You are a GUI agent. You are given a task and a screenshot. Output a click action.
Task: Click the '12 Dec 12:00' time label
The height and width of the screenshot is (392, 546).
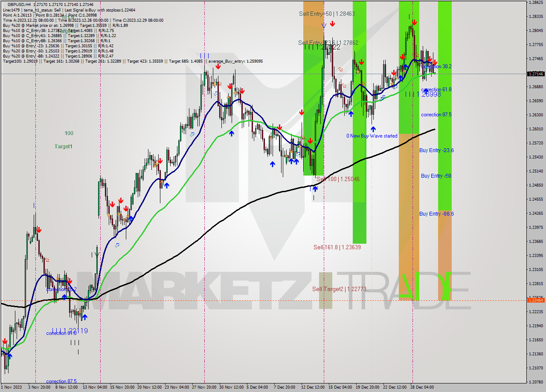[313, 387]
